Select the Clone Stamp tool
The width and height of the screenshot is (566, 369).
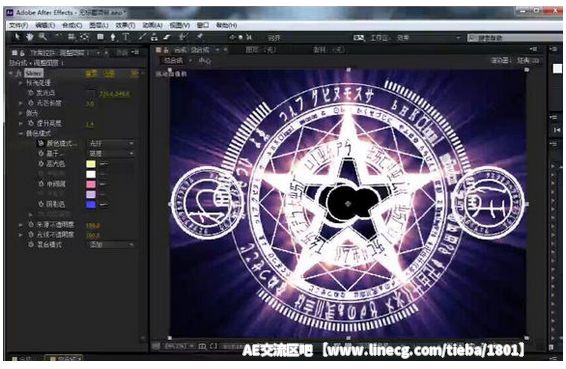[154, 37]
